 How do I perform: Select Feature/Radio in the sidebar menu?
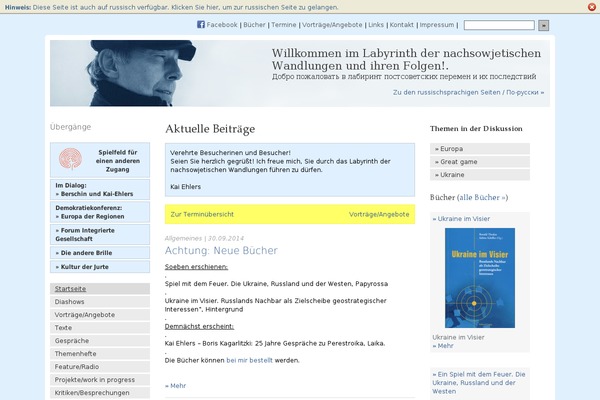coord(100,367)
